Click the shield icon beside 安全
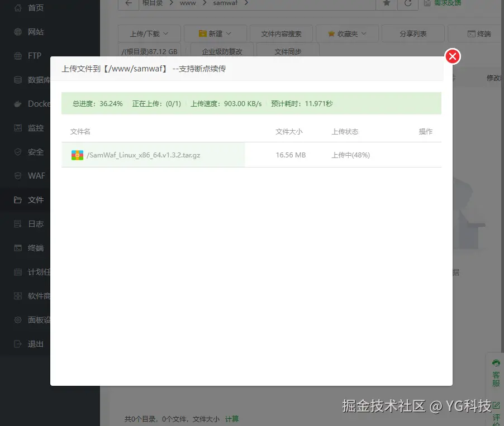Image resolution: width=504 pixels, height=426 pixels. click(x=18, y=152)
